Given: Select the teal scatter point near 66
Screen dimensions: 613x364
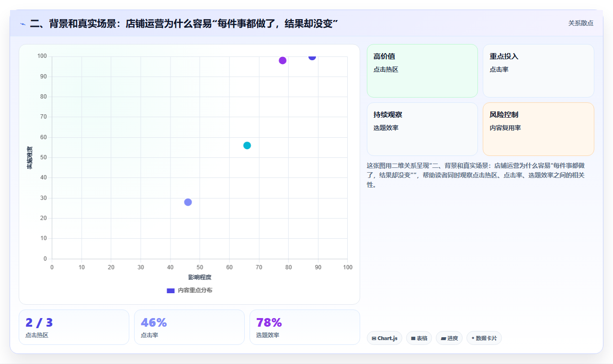Looking at the screenshot, I should tap(247, 145).
